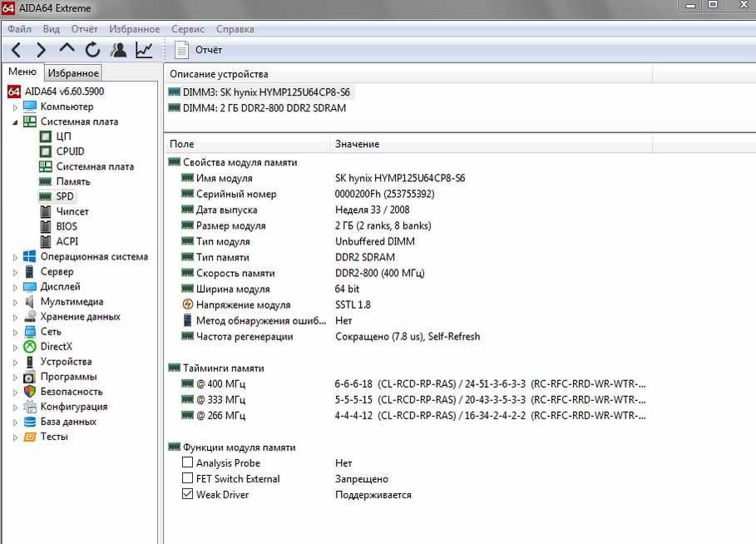
Task: Click the Мультимедиа speaker icon
Action: [x=30, y=301]
